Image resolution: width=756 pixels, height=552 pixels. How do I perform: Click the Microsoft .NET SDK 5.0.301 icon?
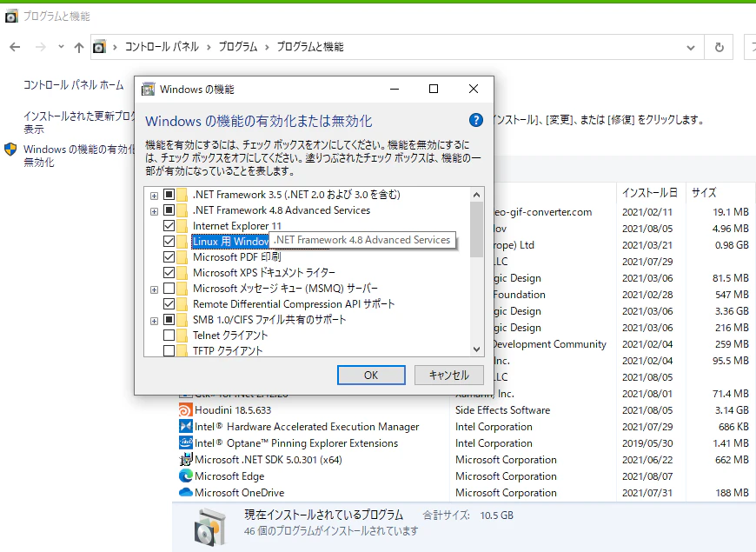186,459
